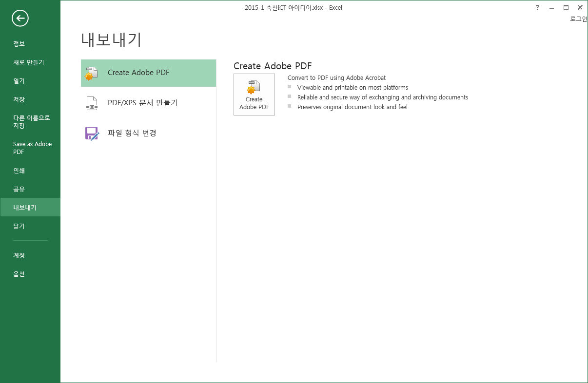Select the Create Adobe PDF export option
This screenshot has width=588, height=383.
148,73
